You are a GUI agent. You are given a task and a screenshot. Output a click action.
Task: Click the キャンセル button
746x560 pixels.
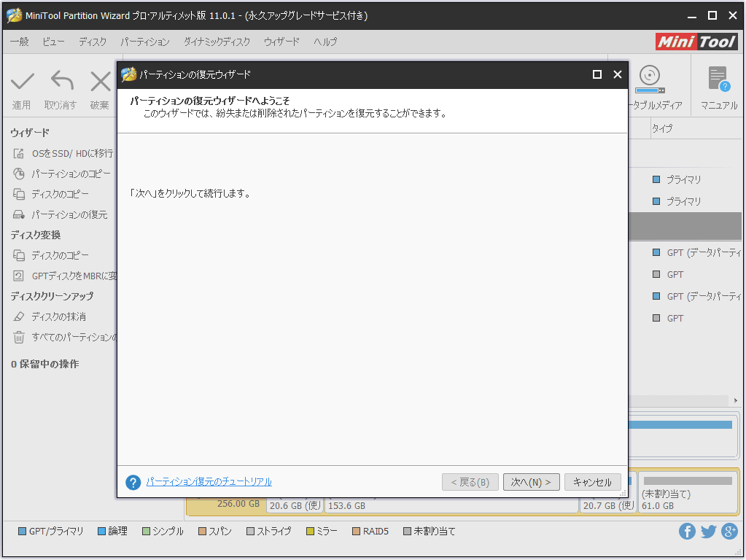coord(592,482)
